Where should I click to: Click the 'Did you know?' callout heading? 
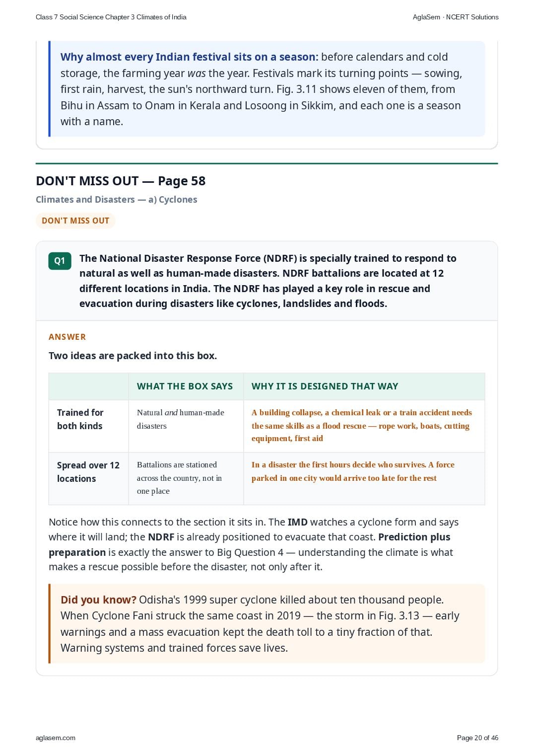coord(98,600)
